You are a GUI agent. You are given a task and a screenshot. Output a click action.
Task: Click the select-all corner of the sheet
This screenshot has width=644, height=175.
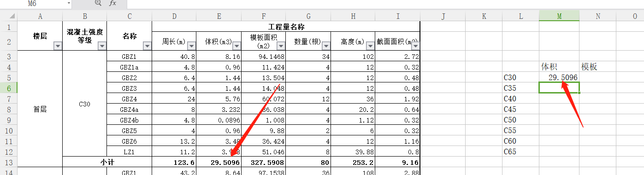tap(8, 16)
